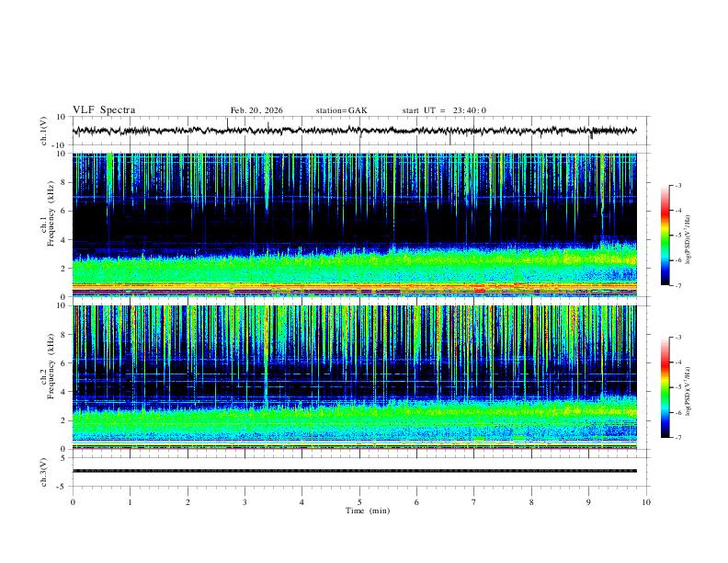
Task: Click the lower PSD color bar
Action: coord(665,387)
